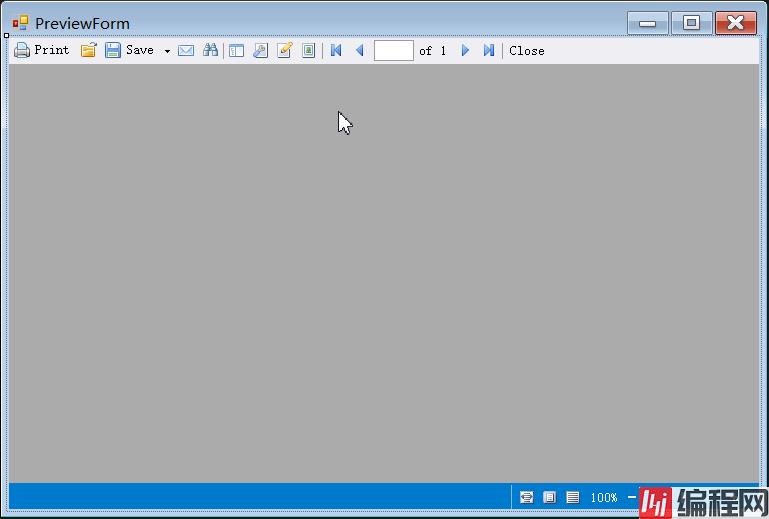Go to the first page

pos(336,50)
